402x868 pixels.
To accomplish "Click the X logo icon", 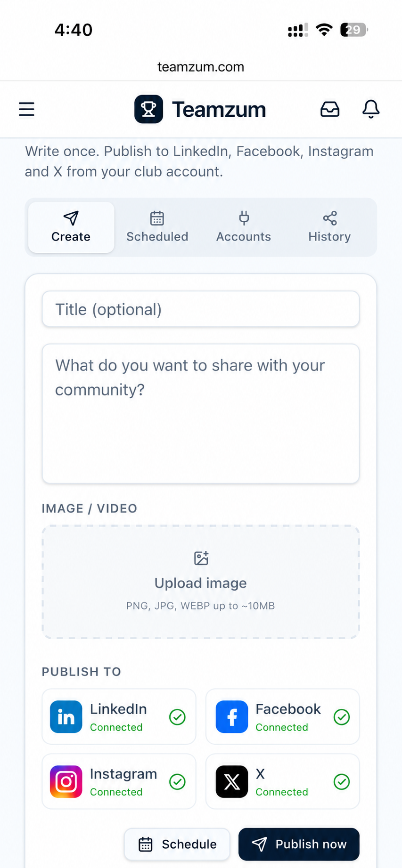I will pyautogui.click(x=232, y=782).
